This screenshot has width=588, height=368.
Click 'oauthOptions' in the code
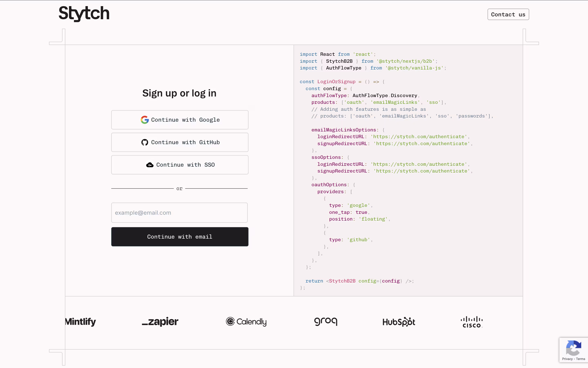click(x=329, y=185)
